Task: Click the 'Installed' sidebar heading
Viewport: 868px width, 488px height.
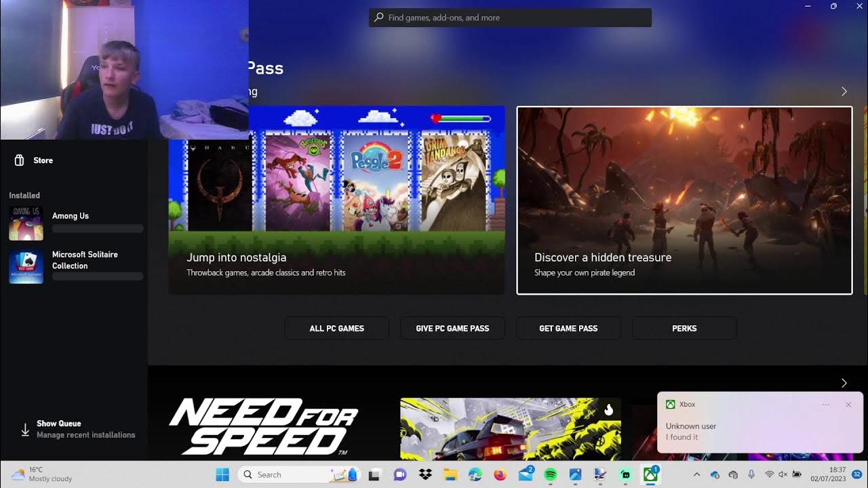Action: 24,195
